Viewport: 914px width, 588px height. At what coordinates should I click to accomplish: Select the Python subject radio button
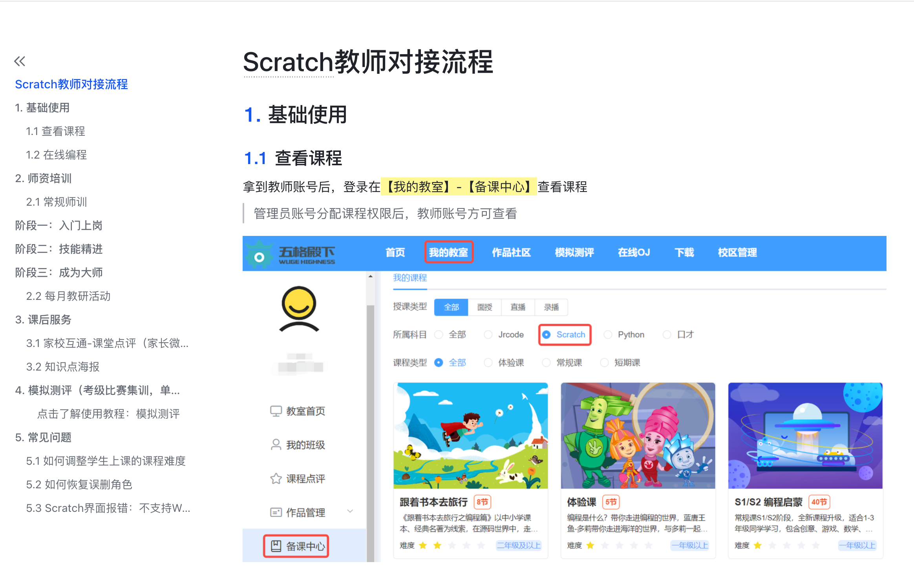click(x=608, y=334)
